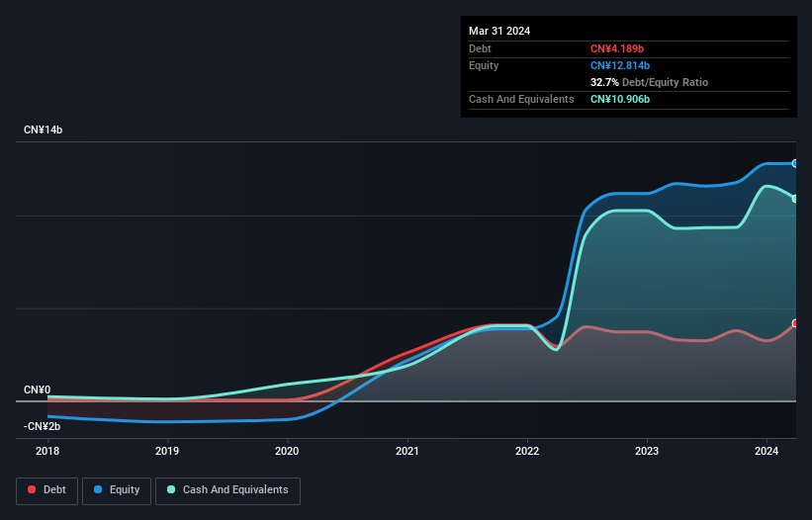Click the Equity endpoint marker at Mar 2024
This screenshot has height=520, width=812.
click(x=795, y=163)
